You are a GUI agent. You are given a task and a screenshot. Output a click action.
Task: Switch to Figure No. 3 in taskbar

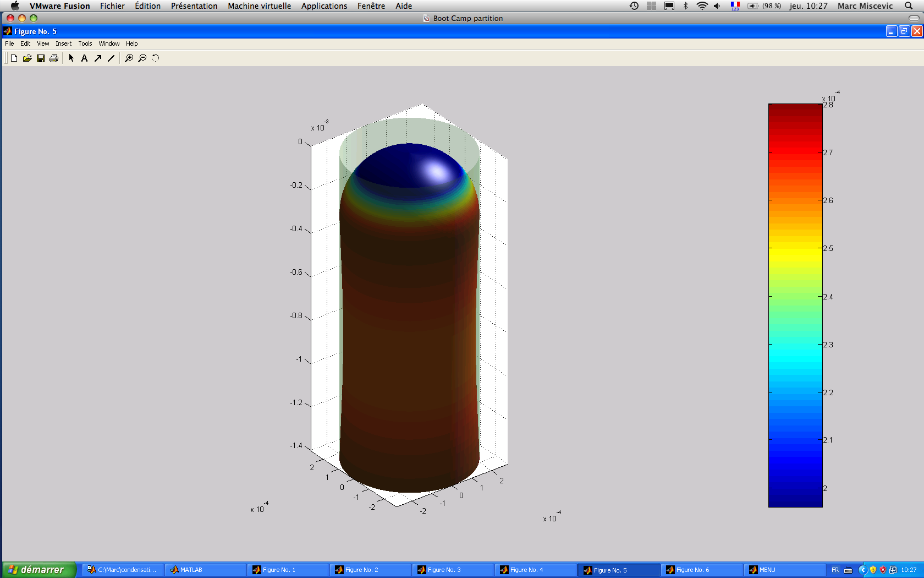point(444,570)
